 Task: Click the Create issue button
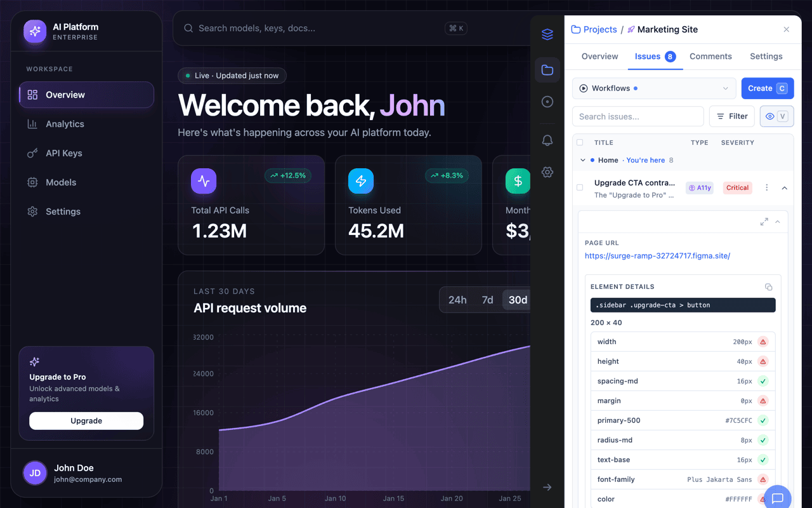coord(768,88)
